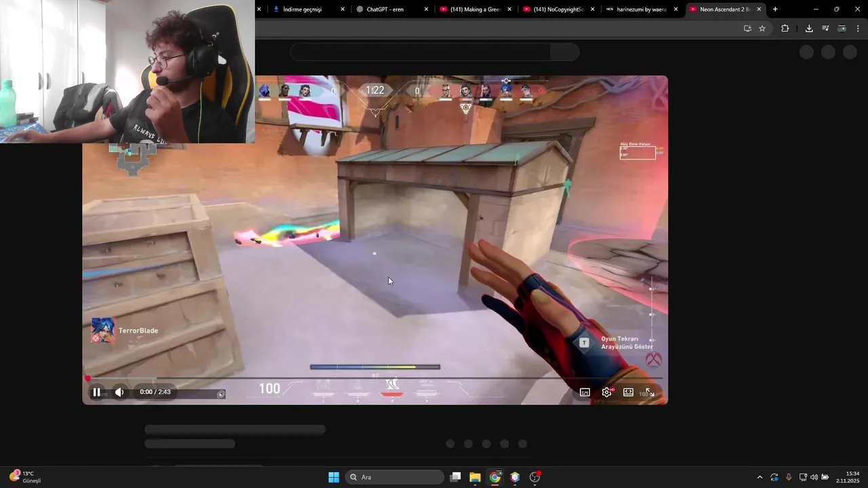Switch to Making a Green tab
868x488 pixels.
475,9
